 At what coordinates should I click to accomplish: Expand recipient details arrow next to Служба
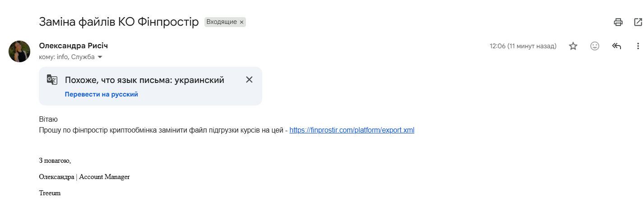[100, 57]
